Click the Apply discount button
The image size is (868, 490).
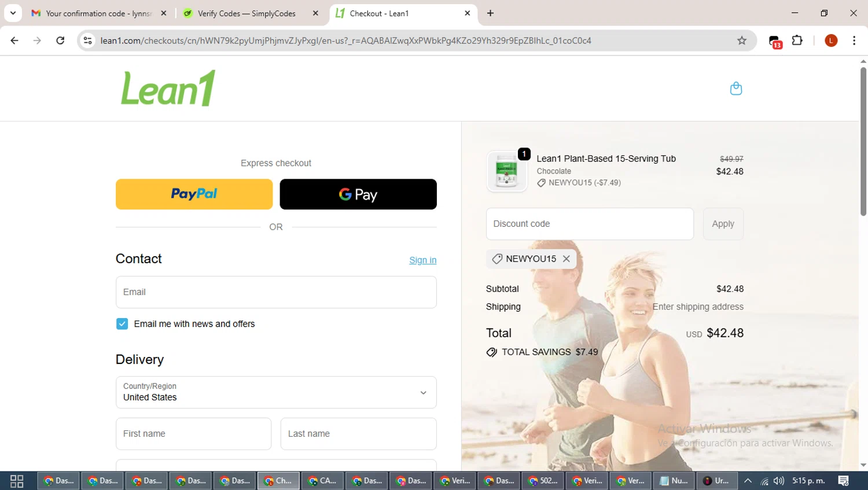pos(723,224)
